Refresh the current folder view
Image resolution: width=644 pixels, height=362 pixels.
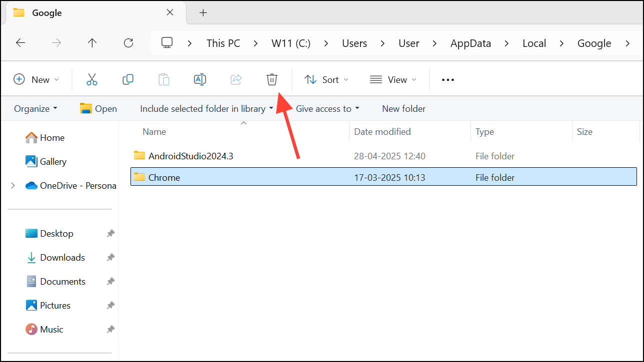point(128,43)
